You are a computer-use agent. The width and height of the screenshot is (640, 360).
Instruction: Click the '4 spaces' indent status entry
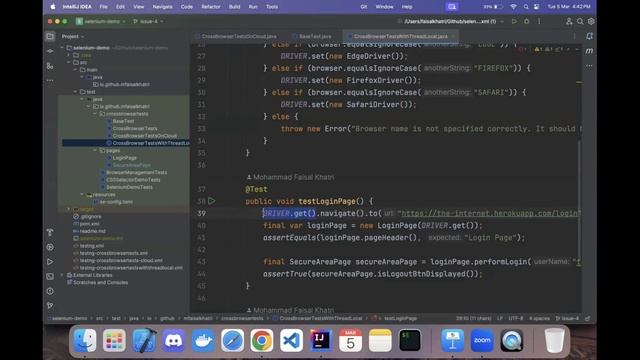click(539, 318)
